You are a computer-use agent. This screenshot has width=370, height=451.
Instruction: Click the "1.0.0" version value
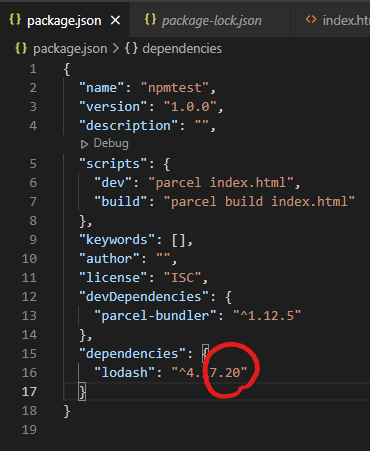point(190,107)
